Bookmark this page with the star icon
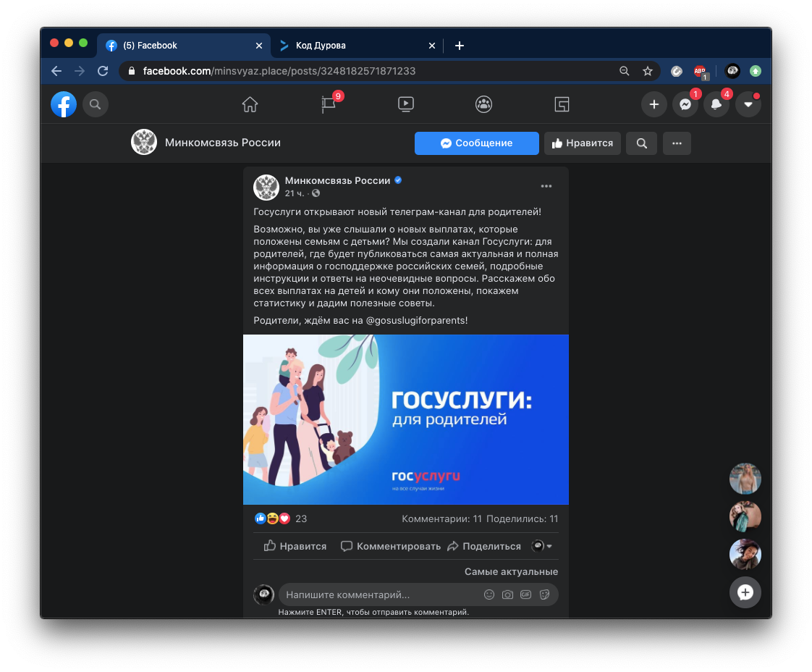 click(x=648, y=71)
